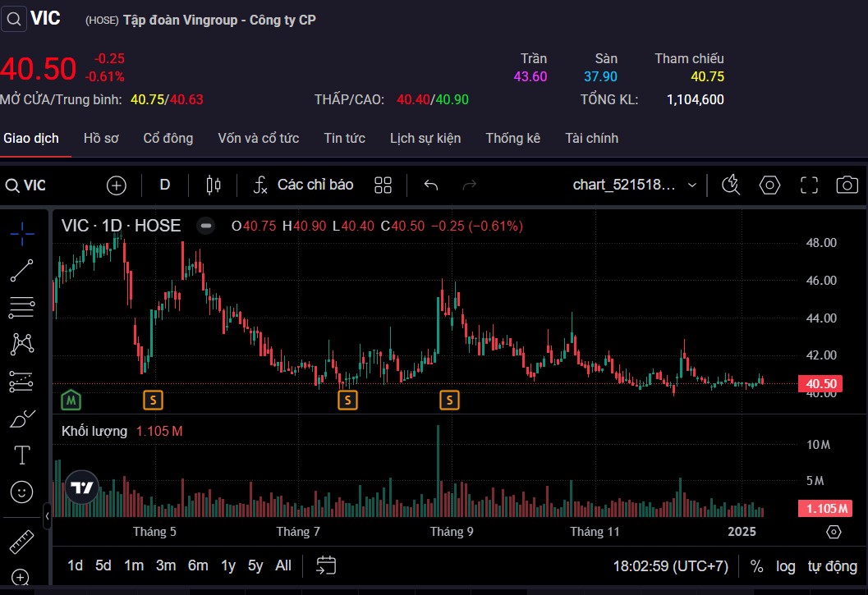Click the S event marker under the early-May low
The width and height of the screenshot is (868, 595).
point(154,400)
